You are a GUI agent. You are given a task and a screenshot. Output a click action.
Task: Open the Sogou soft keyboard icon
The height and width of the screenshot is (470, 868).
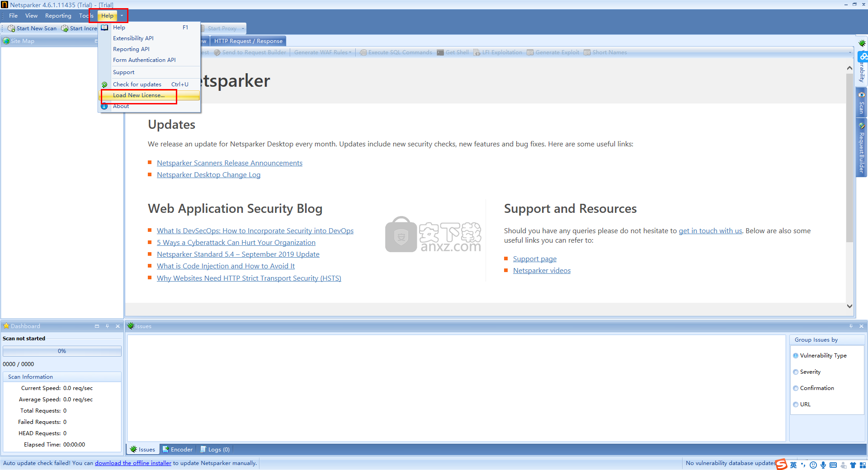click(x=833, y=465)
